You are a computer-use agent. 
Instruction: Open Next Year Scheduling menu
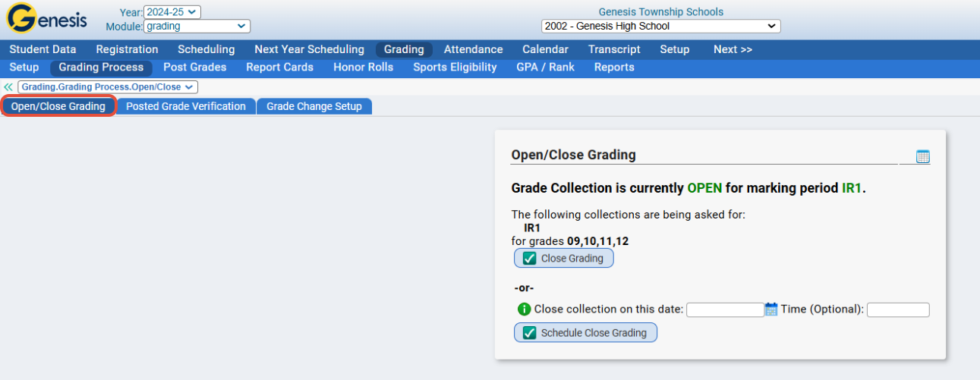click(309, 49)
